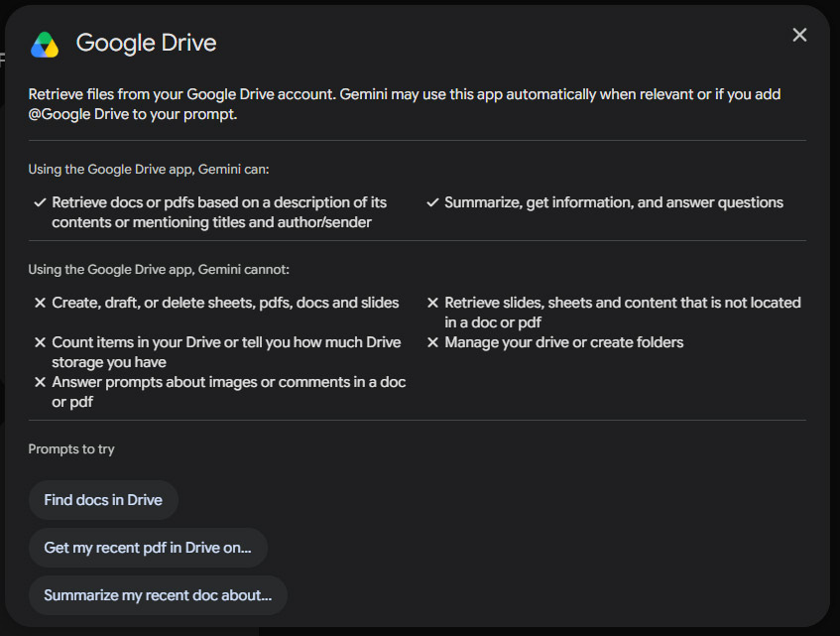Click X icon beside 'Manage your drive'
Viewport: 840px width, 636px height.
pyautogui.click(x=432, y=342)
